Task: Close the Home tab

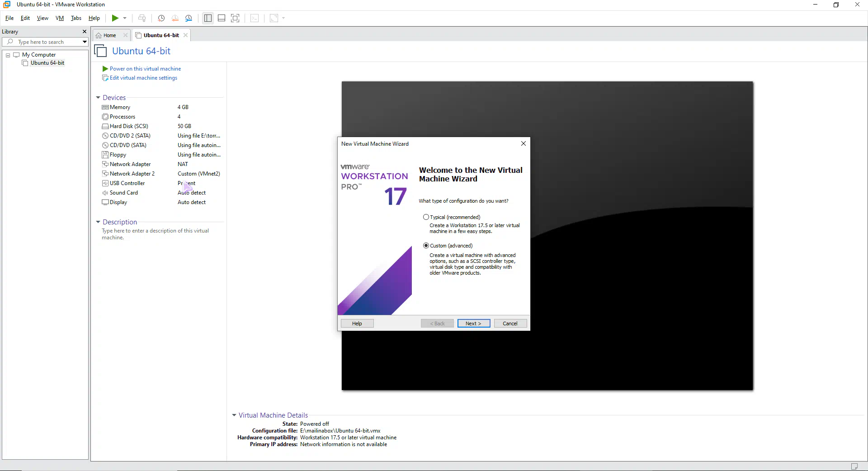Action: click(x=126, y=35)
